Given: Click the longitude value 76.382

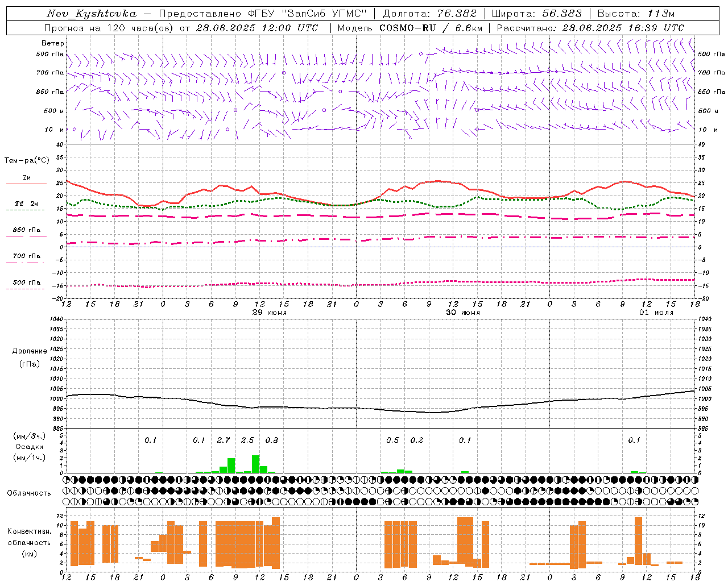Looking at the screenshot, I should (x=457, y=14).
